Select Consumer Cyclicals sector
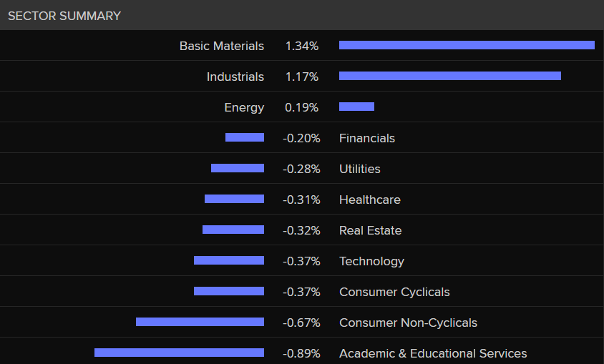Image resolution: width=604 pixels, height=364 pixels. pos(394,292)
